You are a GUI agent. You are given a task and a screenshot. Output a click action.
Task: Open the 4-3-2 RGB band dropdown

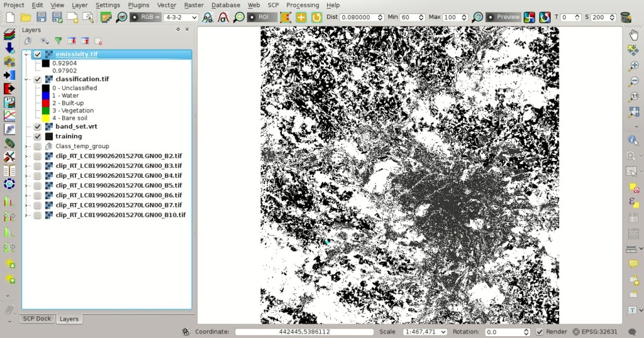click(180, 17)
